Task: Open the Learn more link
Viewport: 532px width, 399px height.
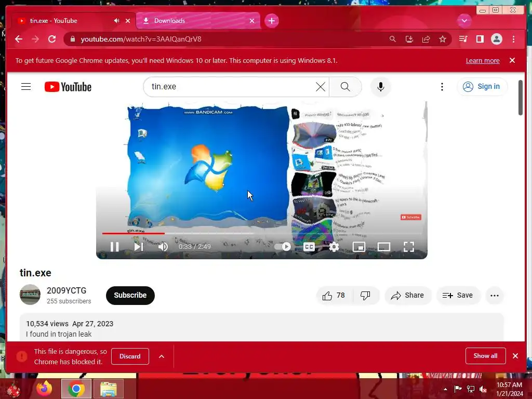Action: pos(483,60)
